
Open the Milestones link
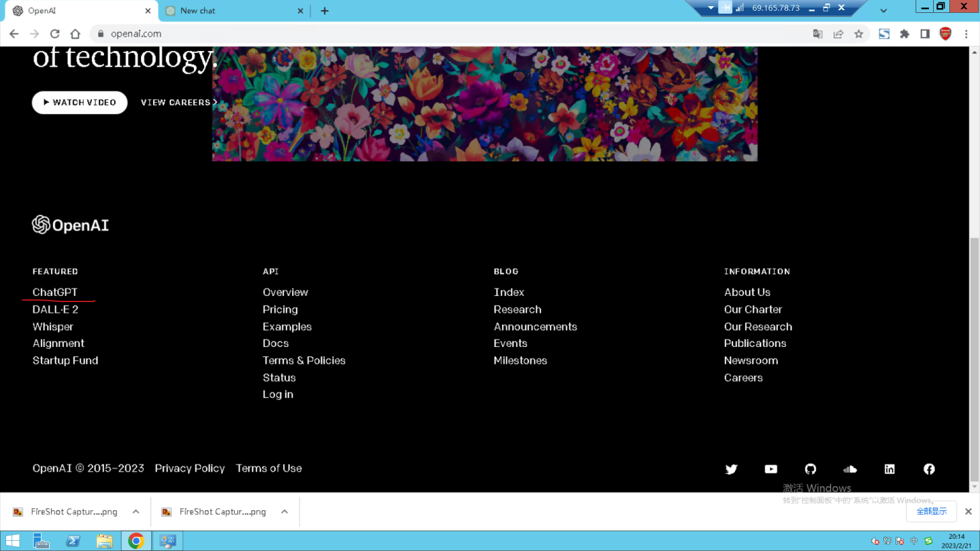(x=520, y=361)
